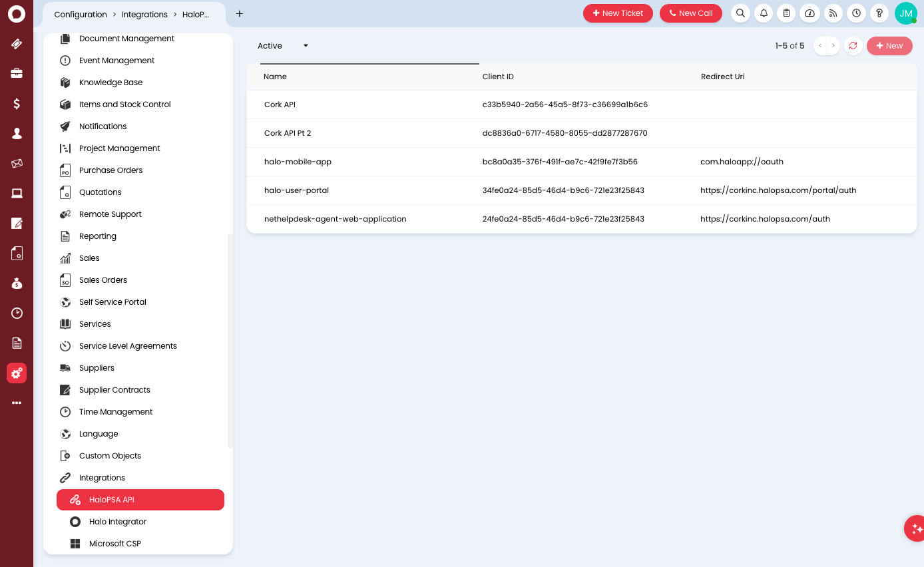This screenshot has height=567, width=924.
Task: Open the person icon in left rail
Action: point(17,133)
